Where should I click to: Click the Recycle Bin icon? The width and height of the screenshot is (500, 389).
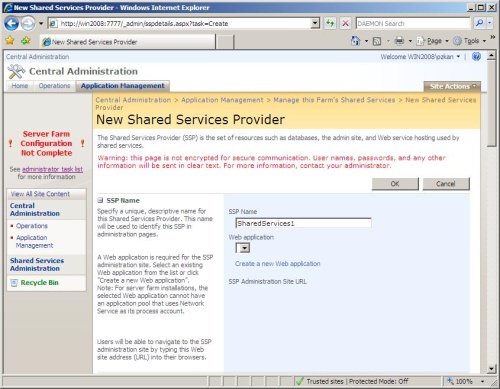(14, 283)
